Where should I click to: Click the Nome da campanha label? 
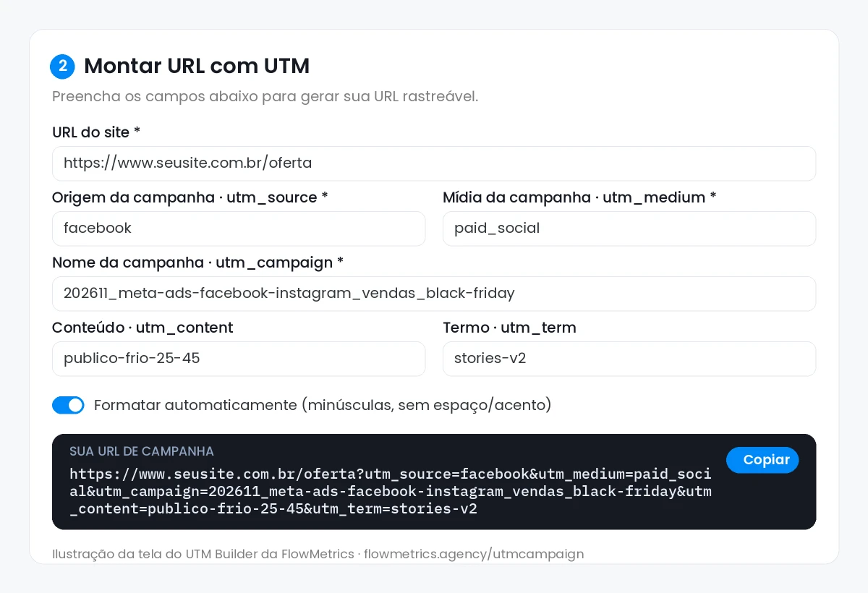click(x=197, y=263)
